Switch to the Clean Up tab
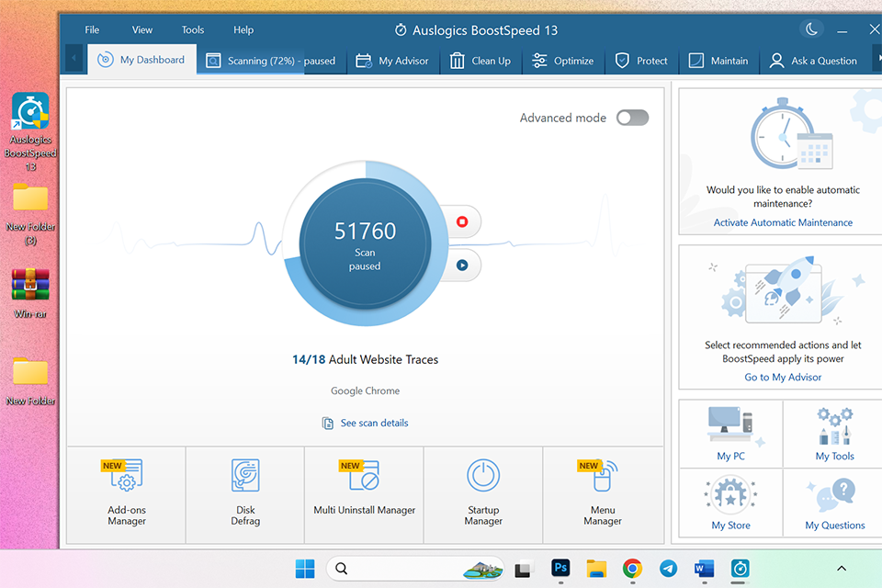Viewport: 882px width, 588px height. [481, 61]
